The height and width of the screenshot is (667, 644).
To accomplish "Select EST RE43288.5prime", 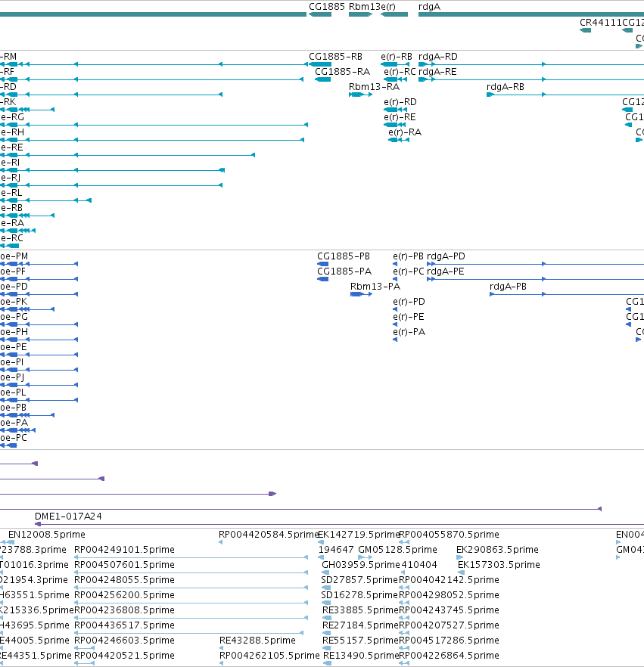I will 257,641.
